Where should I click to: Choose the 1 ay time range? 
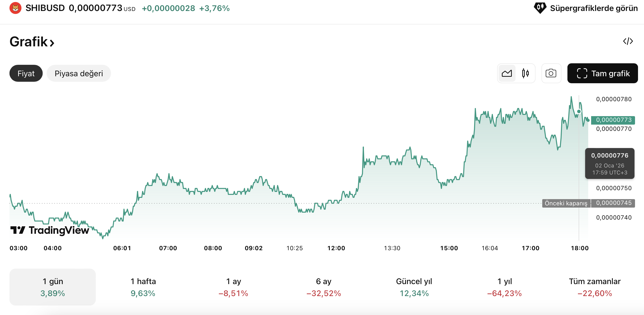[x=233, y=287]
